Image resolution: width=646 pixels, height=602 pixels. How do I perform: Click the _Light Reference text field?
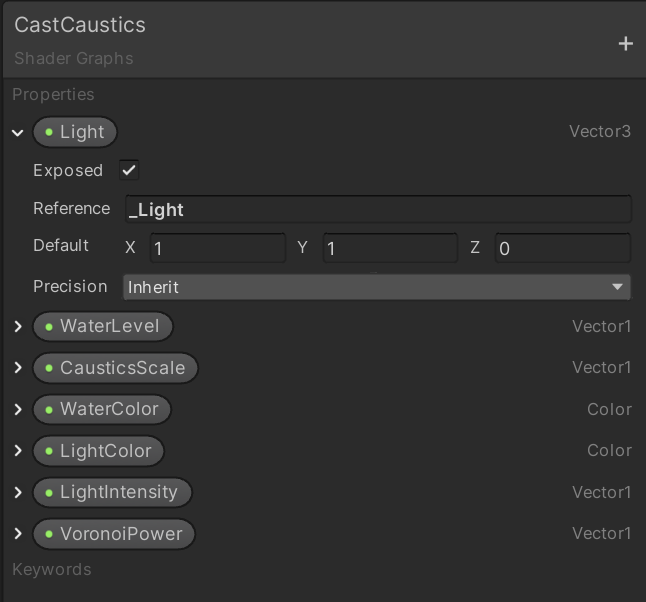(x=377, y=209)
